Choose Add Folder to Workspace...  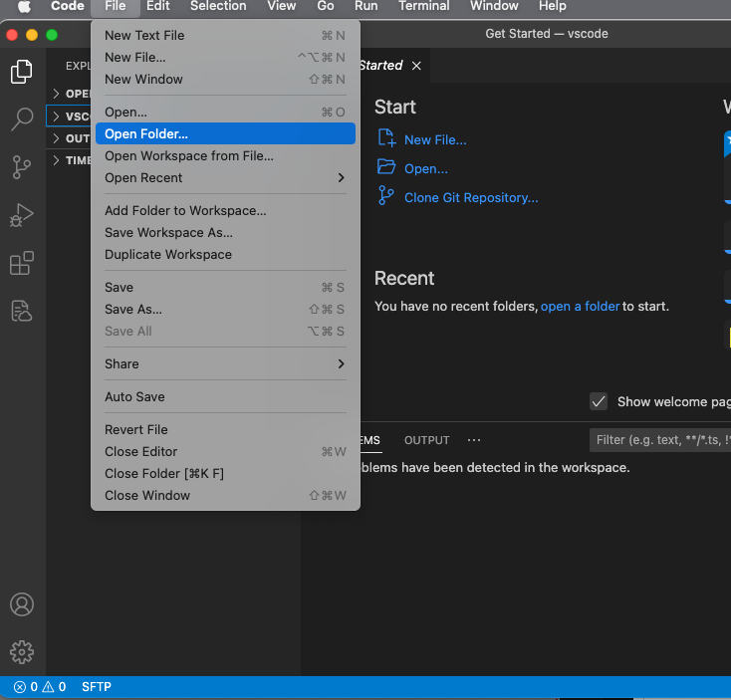pos(225,211)
